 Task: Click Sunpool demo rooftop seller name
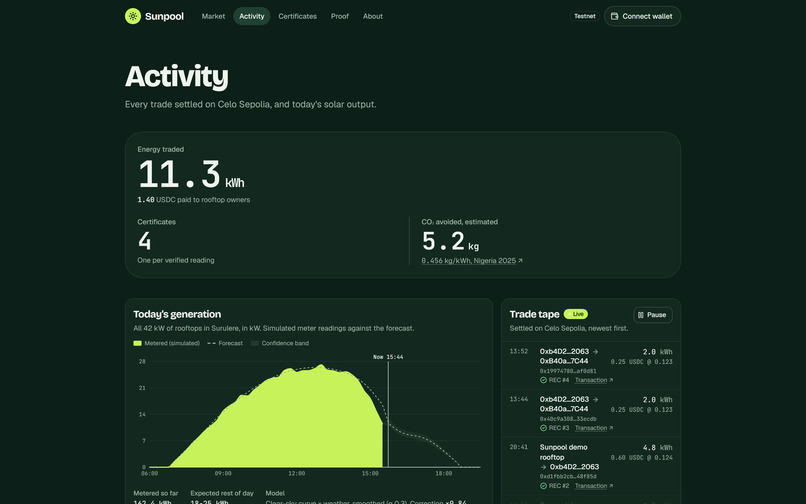[x=563, y=452]
